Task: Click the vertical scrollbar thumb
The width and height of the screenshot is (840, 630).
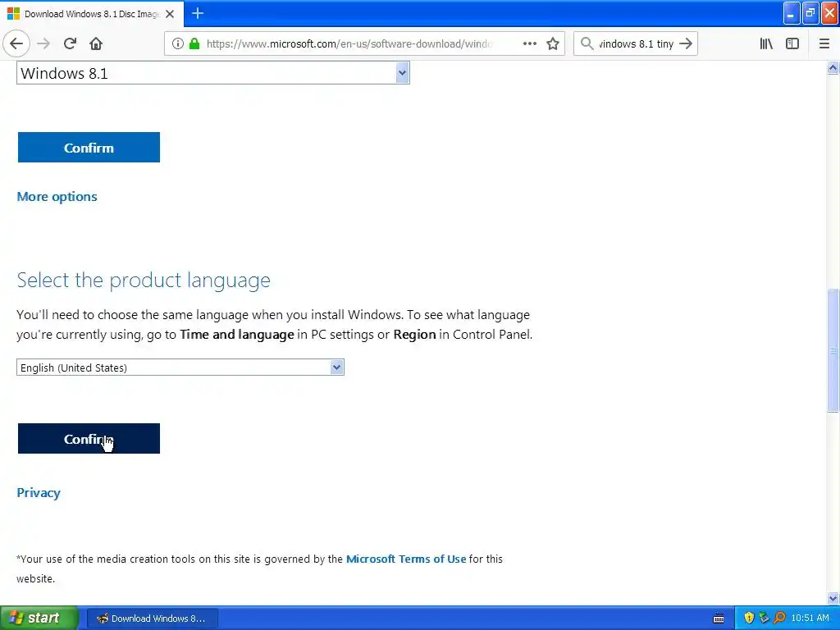Action: click(833, 350)
